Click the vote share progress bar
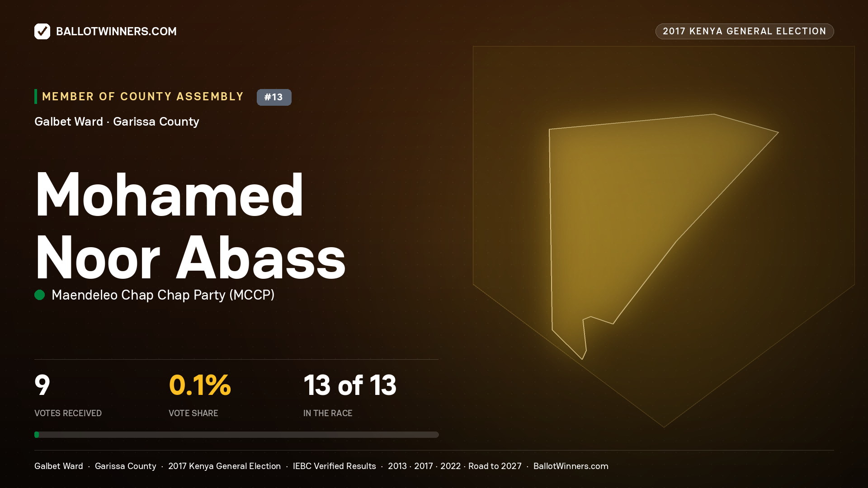The width and height of the screenshot is (868, 488). point(236,435)
